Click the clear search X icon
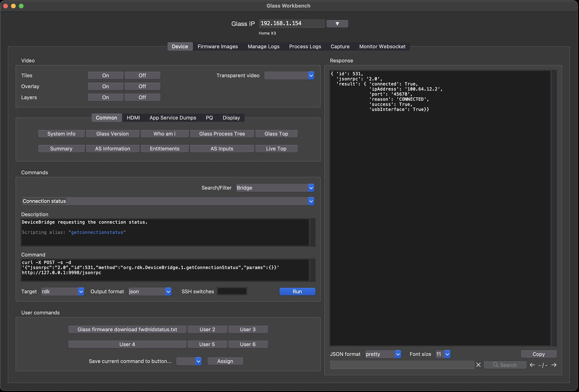Image resolution: width=579 pixels, height=392 pixels. pyautogui.click(x=478, y=365)
